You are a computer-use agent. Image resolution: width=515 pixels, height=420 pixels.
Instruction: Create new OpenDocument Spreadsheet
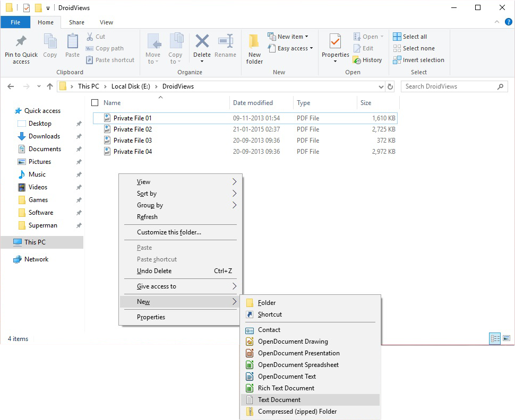(x=311, y=365)
